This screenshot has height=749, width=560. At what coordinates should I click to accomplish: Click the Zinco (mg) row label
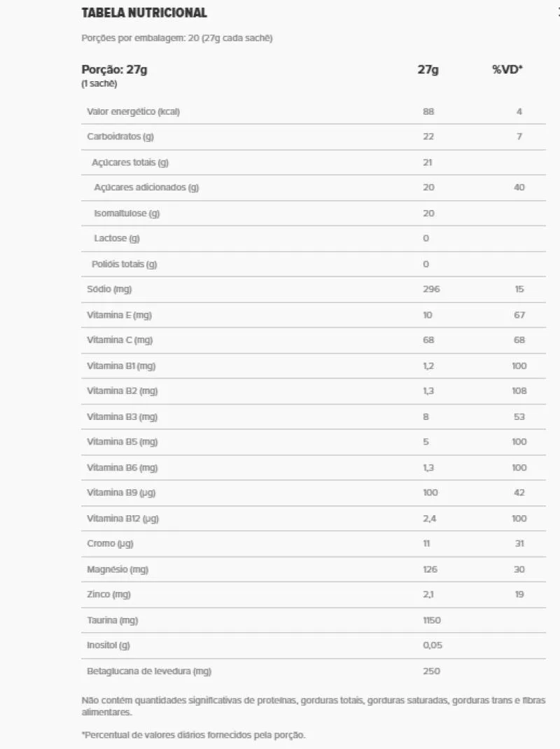[108, 594]
